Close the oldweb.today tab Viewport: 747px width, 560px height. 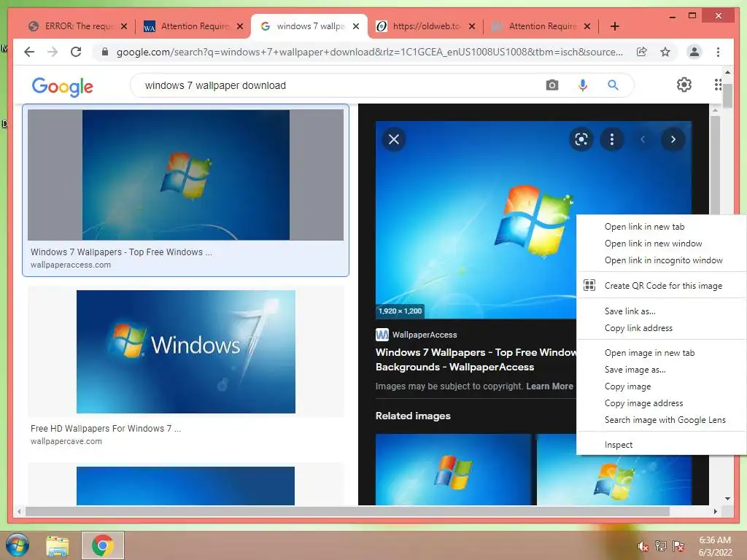coord(472,26)
